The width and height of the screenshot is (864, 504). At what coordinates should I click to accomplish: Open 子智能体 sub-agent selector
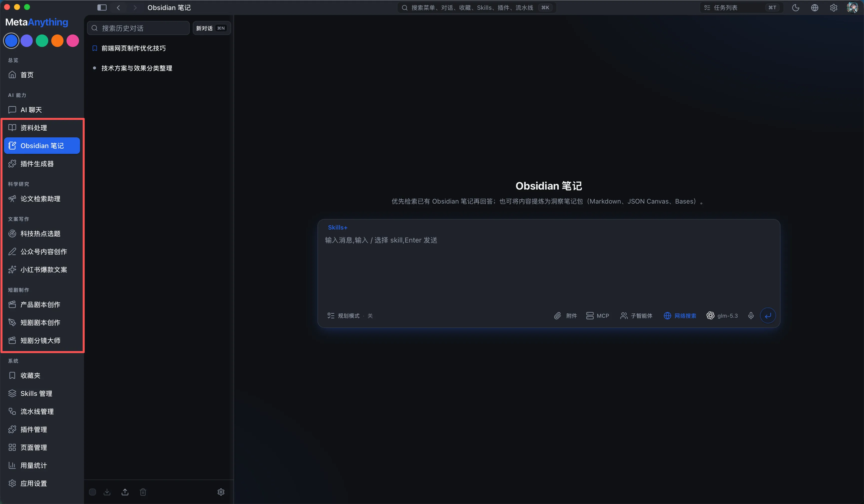coord(636,315)
